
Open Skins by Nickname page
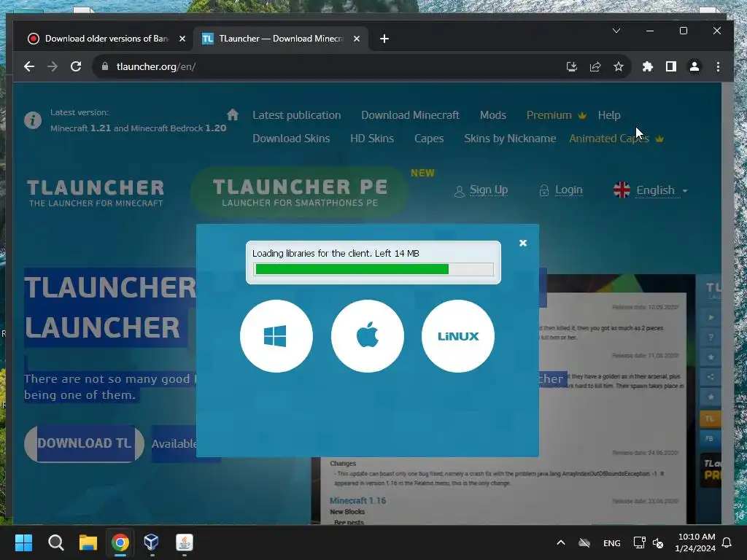coord(510,139)
